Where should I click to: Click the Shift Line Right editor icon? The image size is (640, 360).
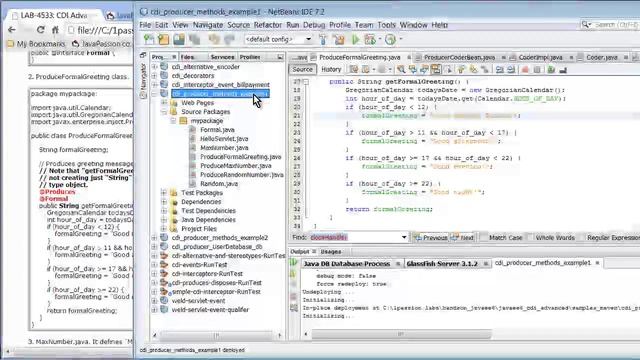click(511, 70)
